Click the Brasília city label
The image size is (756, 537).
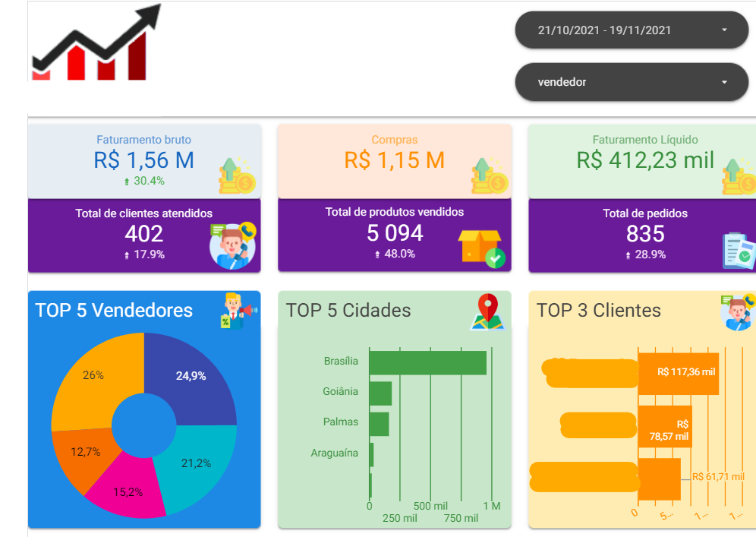click(341, 361)
